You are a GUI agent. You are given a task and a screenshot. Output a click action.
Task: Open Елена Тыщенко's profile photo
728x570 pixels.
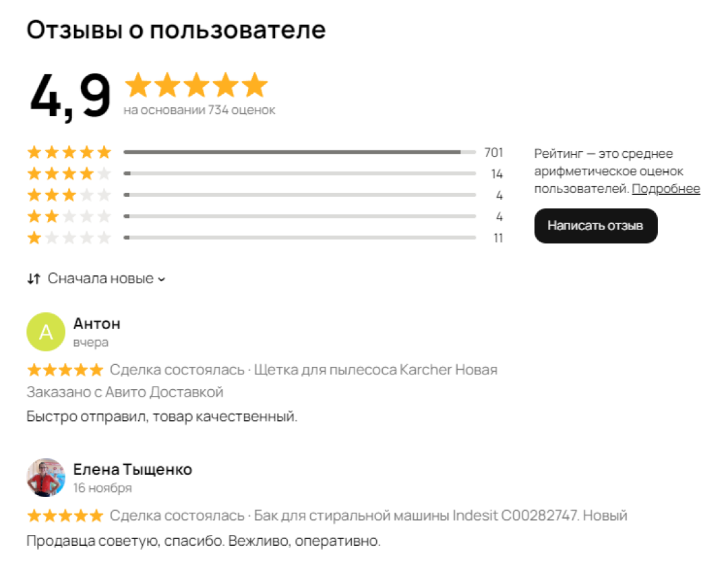[x=46, y=478]
